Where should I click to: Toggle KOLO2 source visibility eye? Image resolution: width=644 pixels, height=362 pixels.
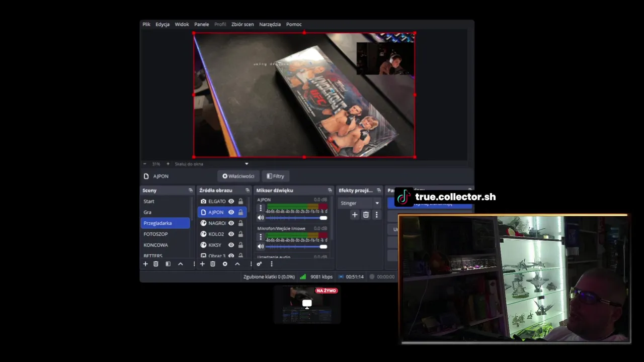(231, 234)
